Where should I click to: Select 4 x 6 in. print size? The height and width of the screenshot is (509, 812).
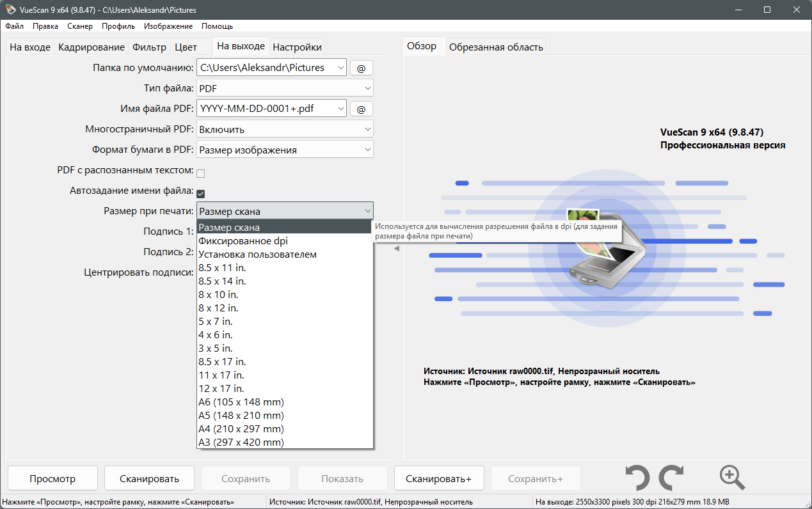coord(285,335)
